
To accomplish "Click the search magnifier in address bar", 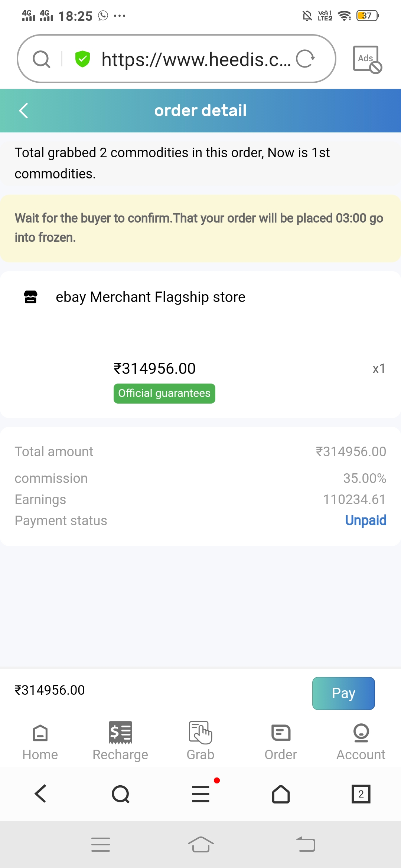I will coord(41,59).
